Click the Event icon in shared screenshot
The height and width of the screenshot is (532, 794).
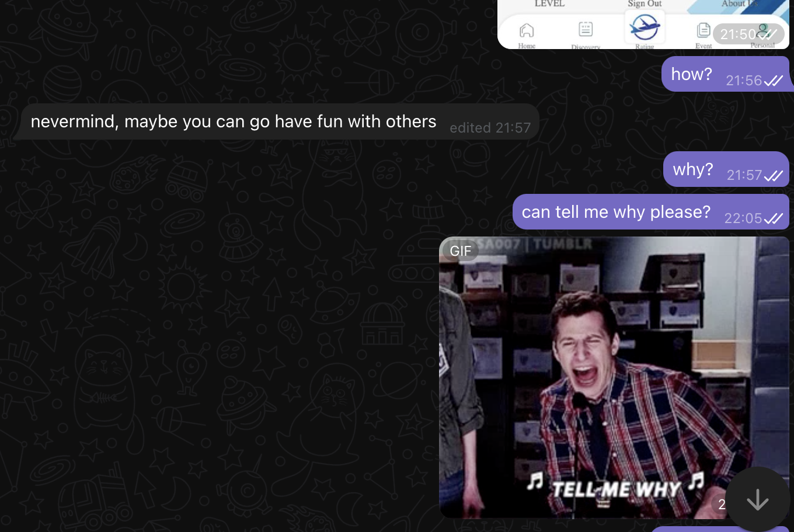coord(704,31)
